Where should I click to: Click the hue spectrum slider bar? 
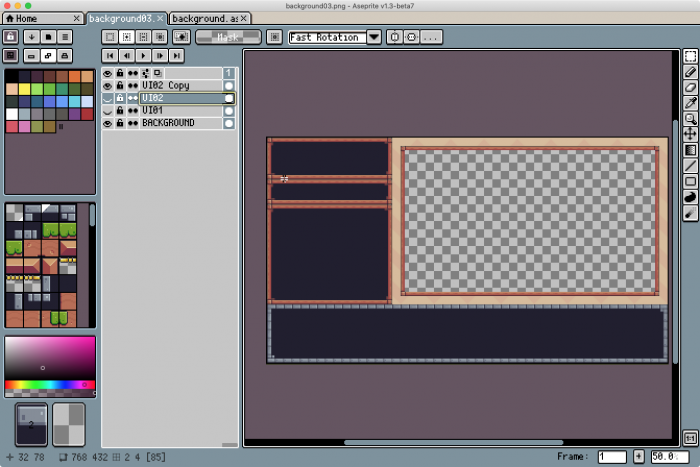[x=50, y=385]
